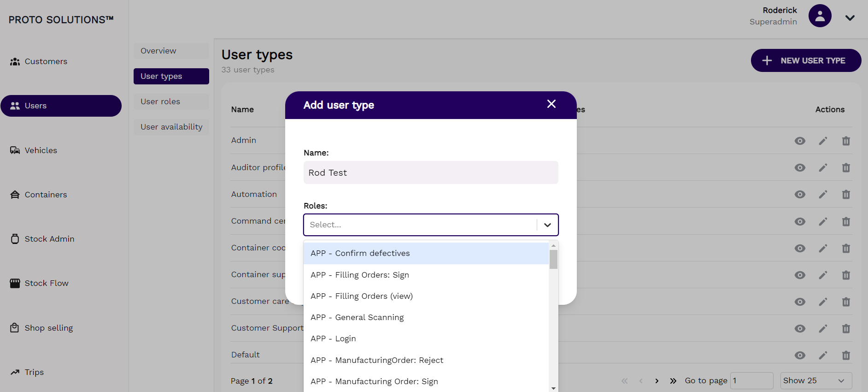This screenshot has height=392, width=868.
Task: Delete the Container coordinator row
Action: click(x=846, y=248)
